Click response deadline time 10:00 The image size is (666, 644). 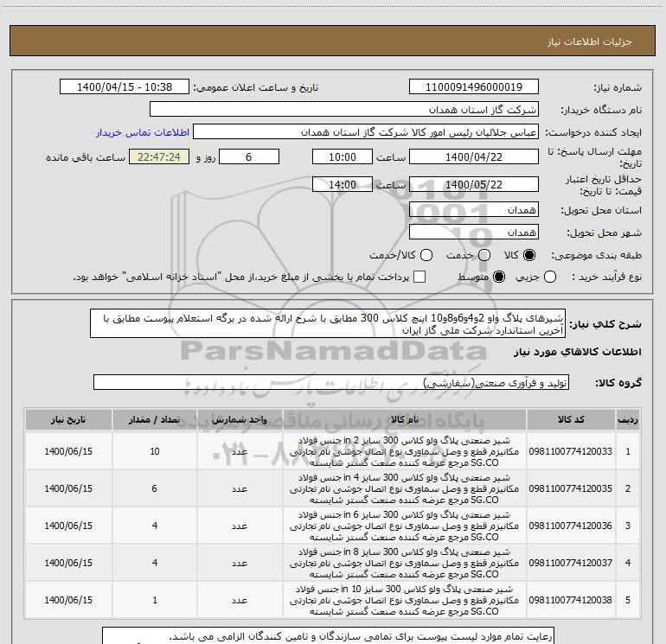pos(343,156)
